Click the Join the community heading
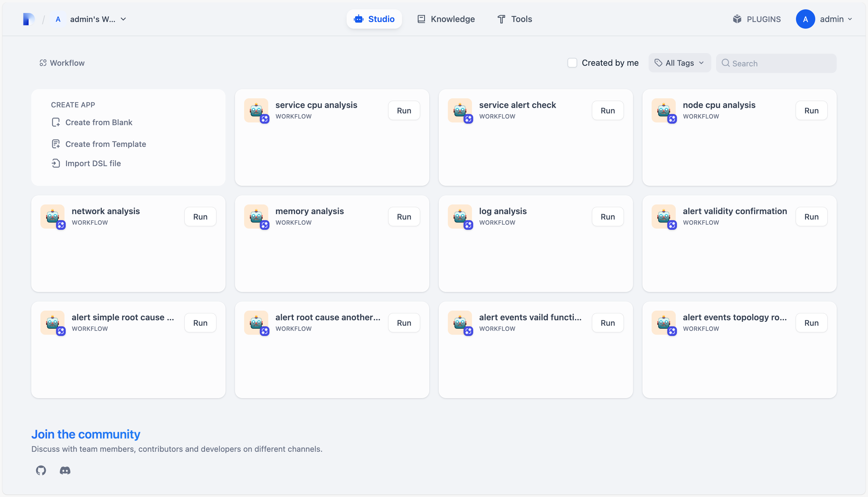The width and height of the screenshot is (868, 497). (86, 434)
